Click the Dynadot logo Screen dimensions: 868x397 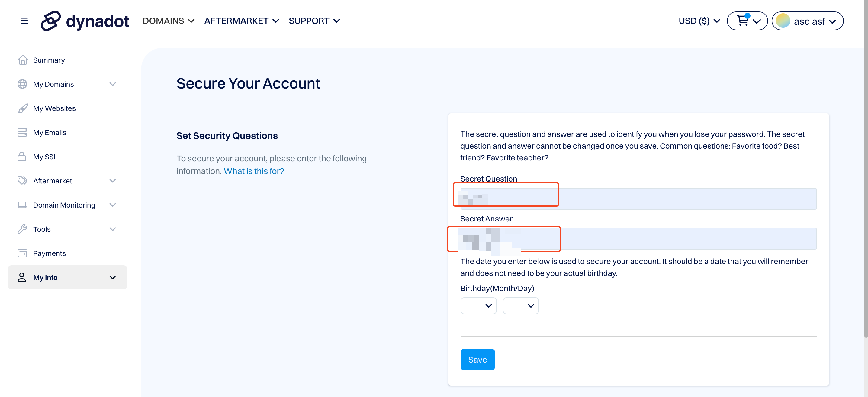(85, 21)
